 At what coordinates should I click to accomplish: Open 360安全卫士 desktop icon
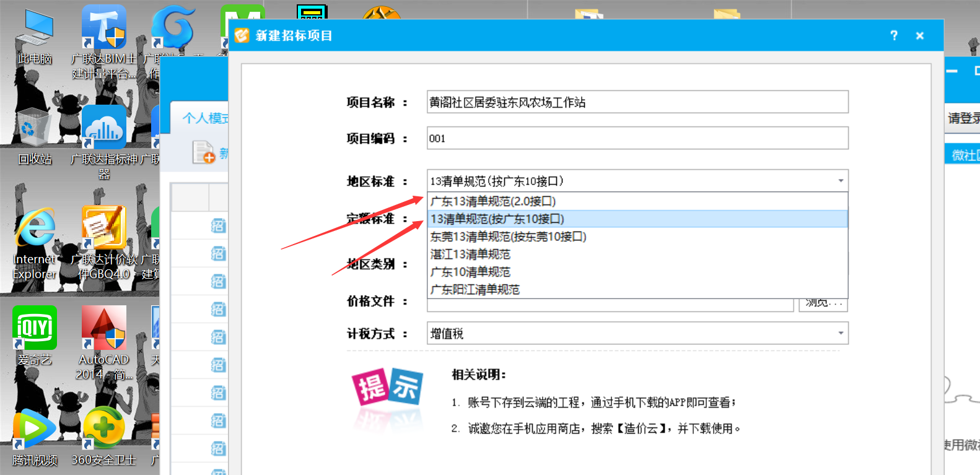104,436
